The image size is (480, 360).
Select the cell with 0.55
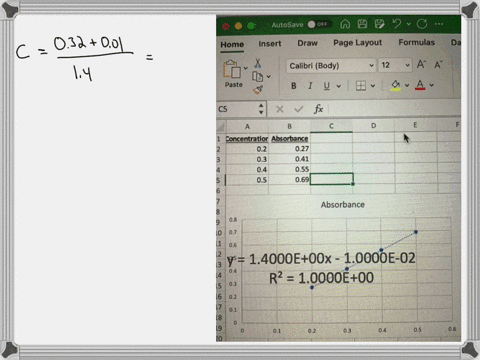[x=289, y=169]
